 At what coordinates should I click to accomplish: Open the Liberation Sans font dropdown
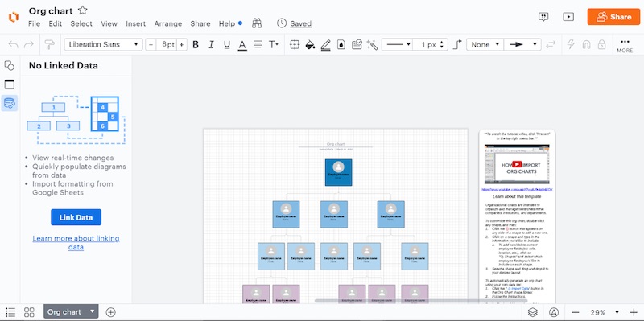pos(104,45)
